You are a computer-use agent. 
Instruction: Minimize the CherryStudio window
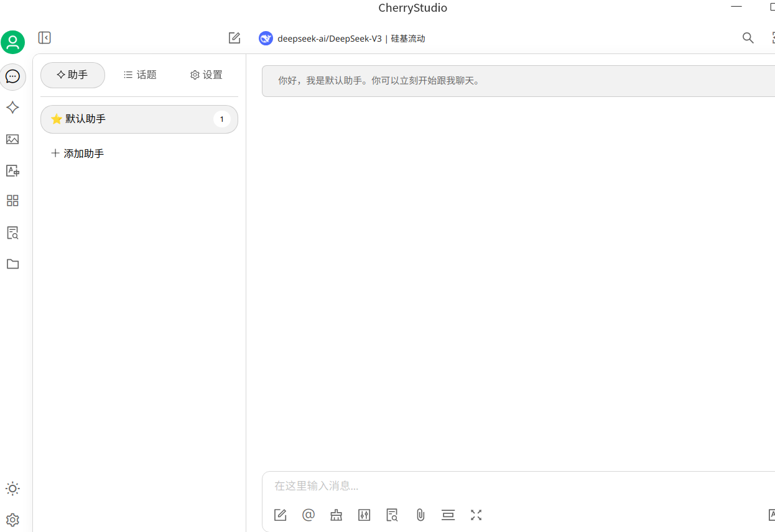point(736,6)
